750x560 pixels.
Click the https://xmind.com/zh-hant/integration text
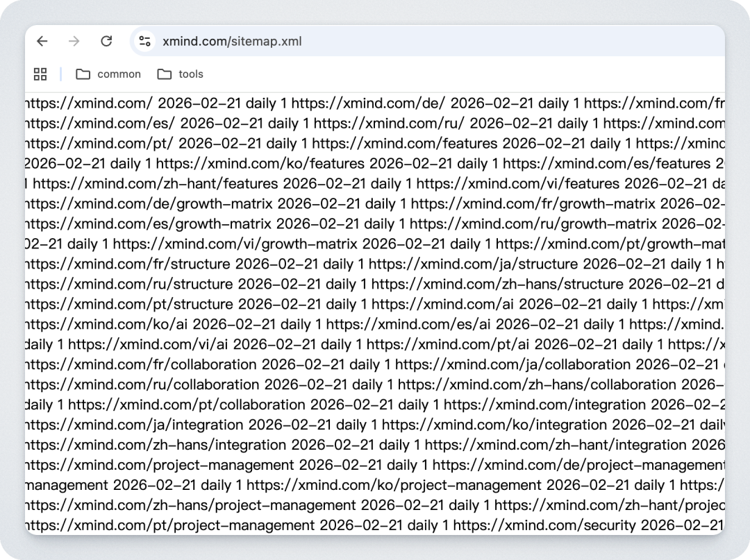[556, 444]
